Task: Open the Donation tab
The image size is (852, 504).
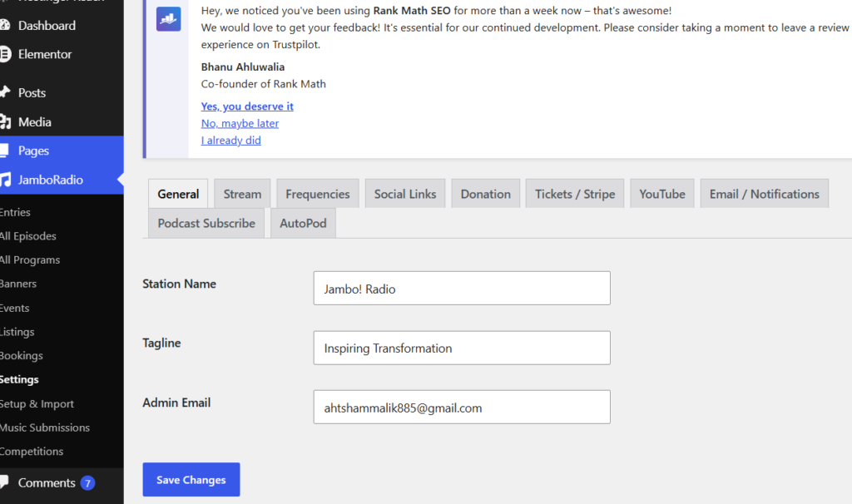Action: point(486,194)
